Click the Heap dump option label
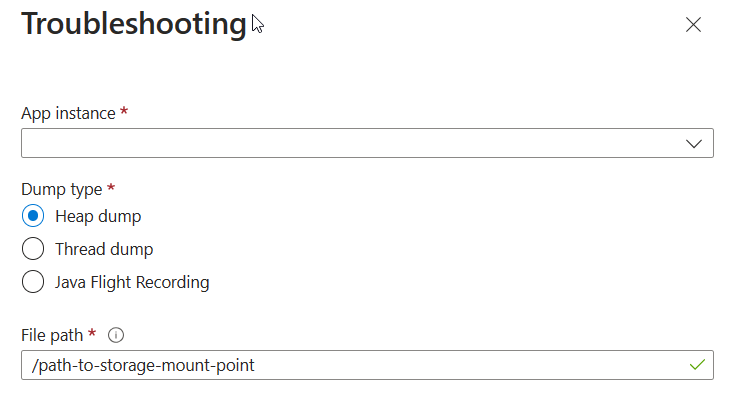 [x=98, y=216]
